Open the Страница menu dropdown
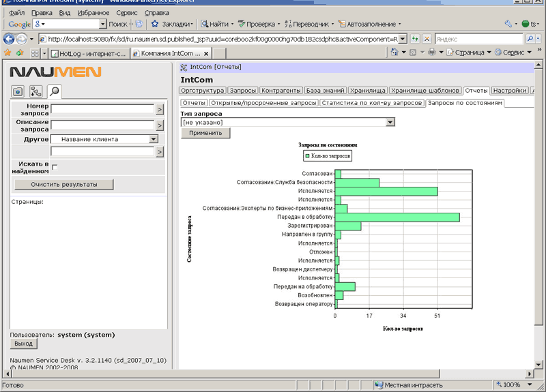This screenshot has height=392, width=546. coord(489,52)
